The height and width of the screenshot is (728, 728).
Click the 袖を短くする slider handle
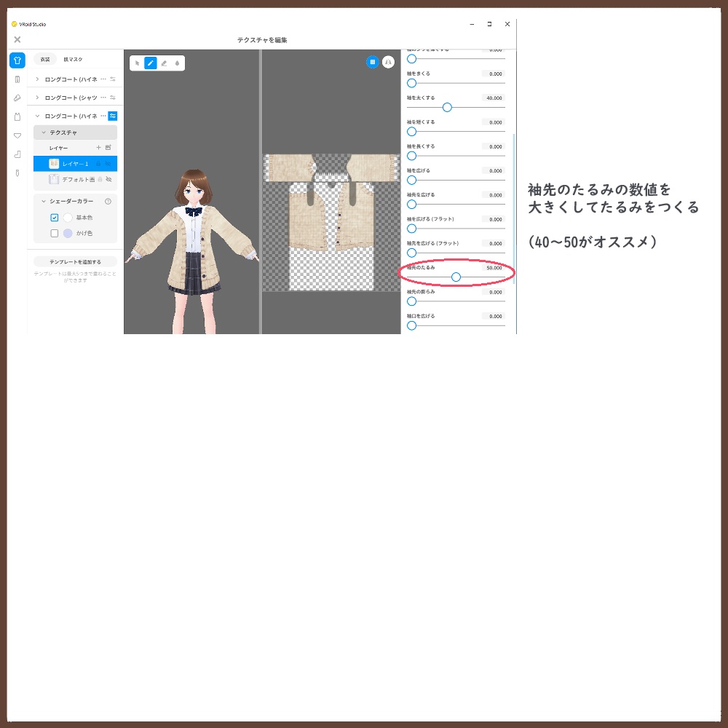click(x=411, y=132)
